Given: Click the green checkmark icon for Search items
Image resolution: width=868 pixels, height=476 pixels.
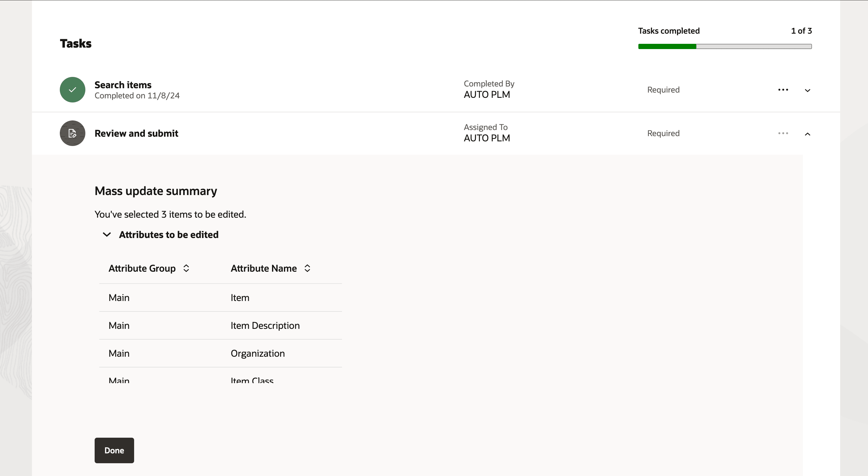Looking at the screenshot, I should 73,90.
